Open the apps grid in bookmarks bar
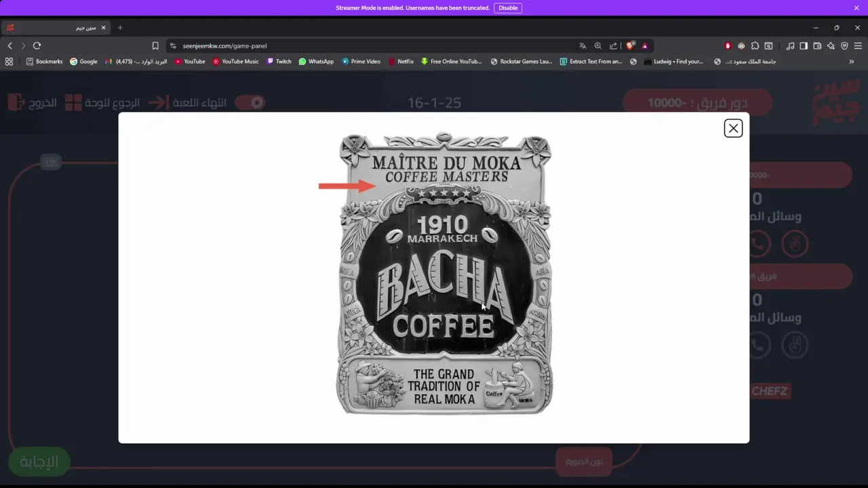This screenshot has height=488, width=868. tap(9, 61)
